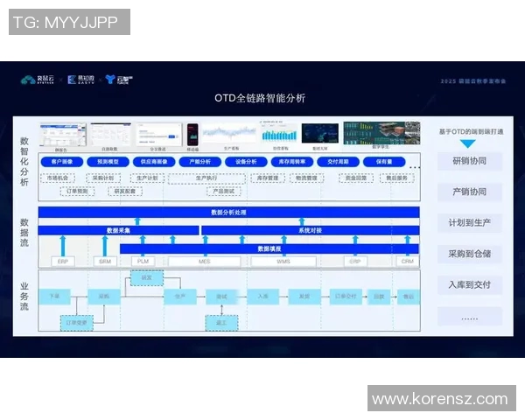Viewport: 525px width, 420px height.
Task: Select the 入库 business flow node
Action: 263,297
